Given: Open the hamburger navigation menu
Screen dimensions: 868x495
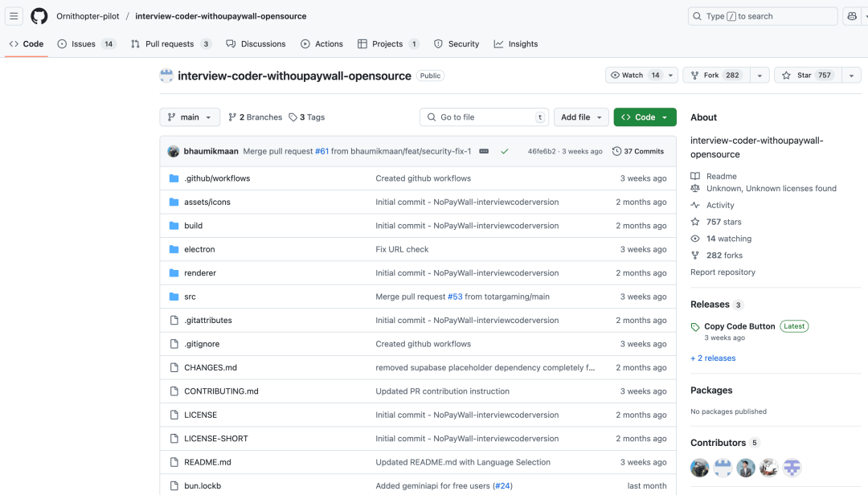Looking at the screenshot, I should [x=14, y=16].
